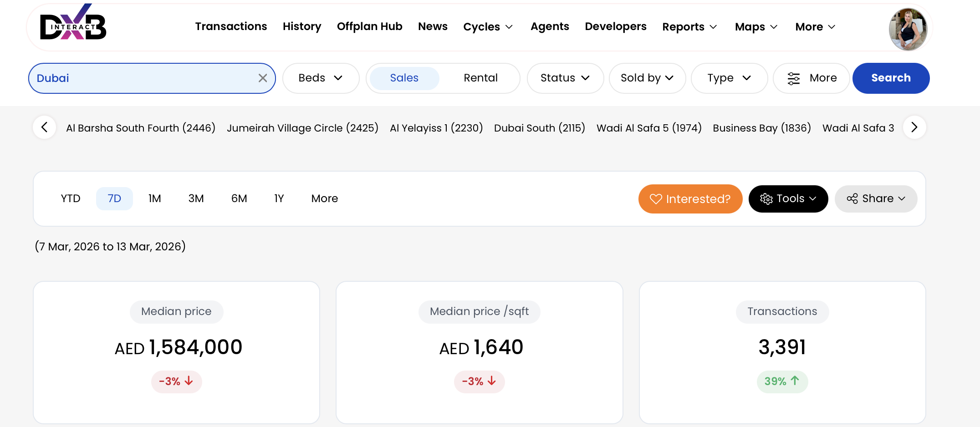The height and width of the screenshot is (427, 980).
Task: Switch to Rental listings
Action: pos(480,78)
